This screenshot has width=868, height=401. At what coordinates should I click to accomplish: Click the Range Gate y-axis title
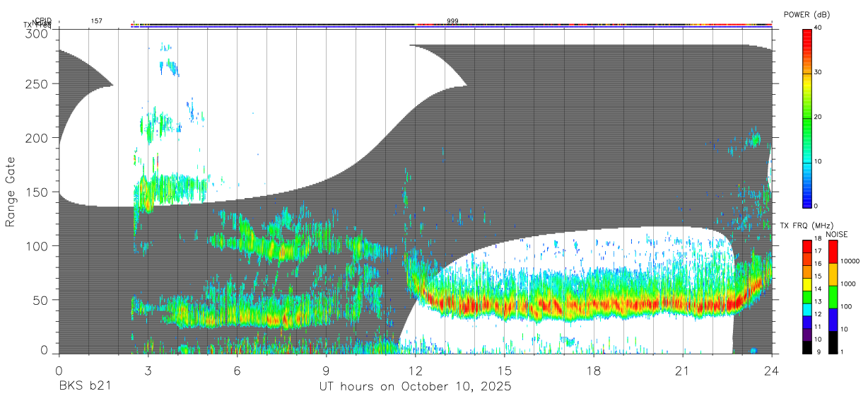11,192
